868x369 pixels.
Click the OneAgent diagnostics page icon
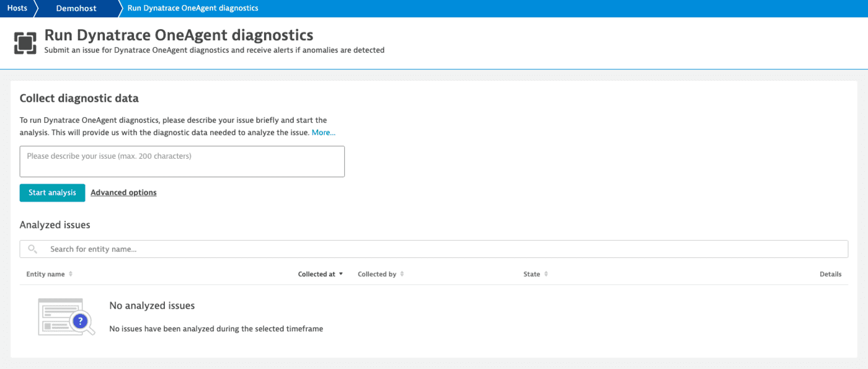click(x=25, y=43)
